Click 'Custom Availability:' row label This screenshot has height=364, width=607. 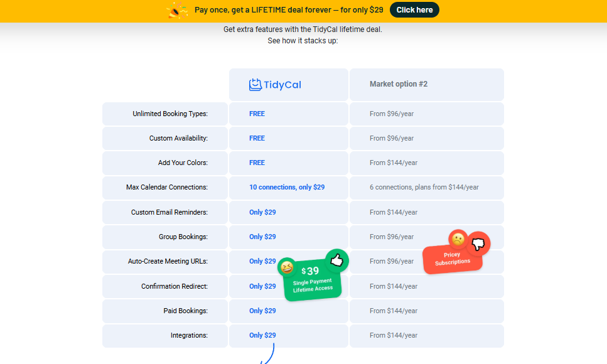click(178, 138)
